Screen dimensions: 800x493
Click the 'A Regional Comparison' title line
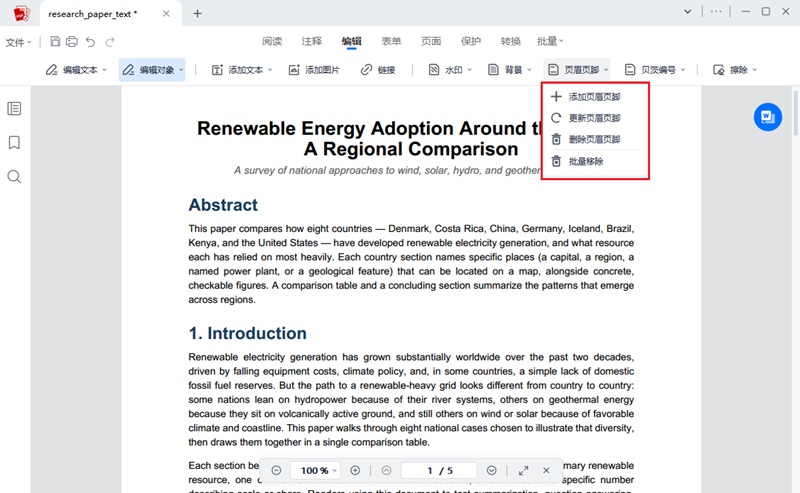(411, 149)
